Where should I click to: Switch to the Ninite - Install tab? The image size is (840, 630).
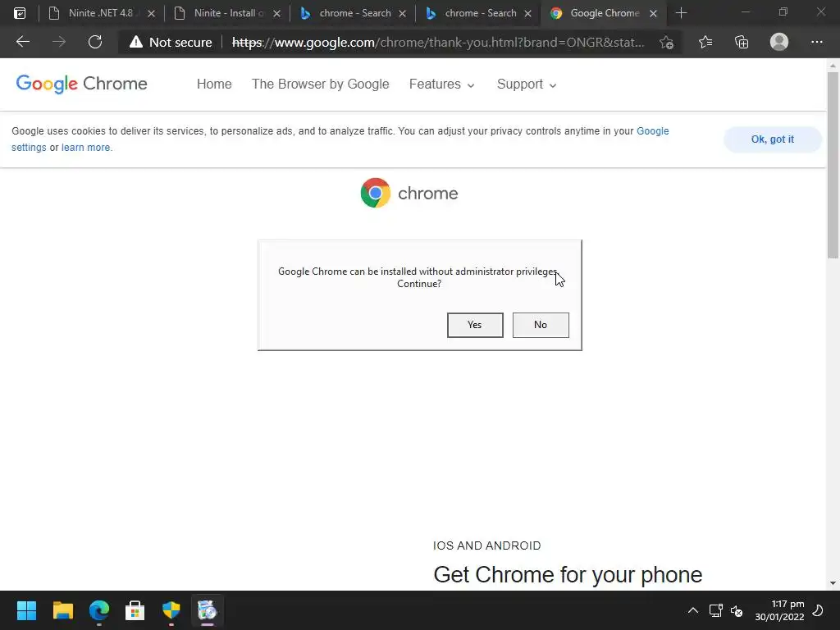[226, 13]
